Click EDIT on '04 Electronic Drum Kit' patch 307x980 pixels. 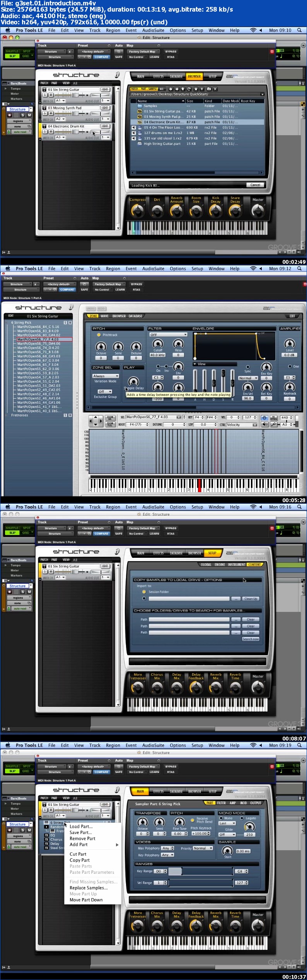click(105, 126)
